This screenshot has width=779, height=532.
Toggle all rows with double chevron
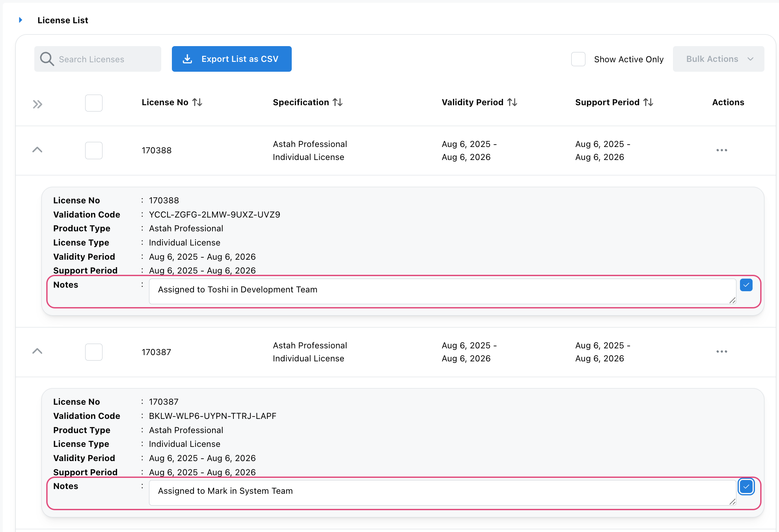tap(37, 104)
